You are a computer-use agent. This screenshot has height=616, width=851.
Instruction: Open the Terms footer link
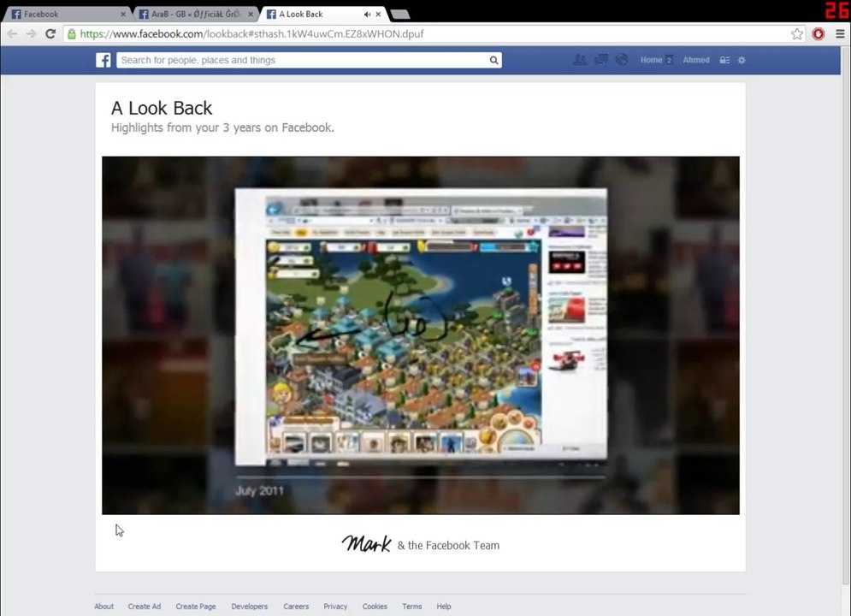[412, 607]
